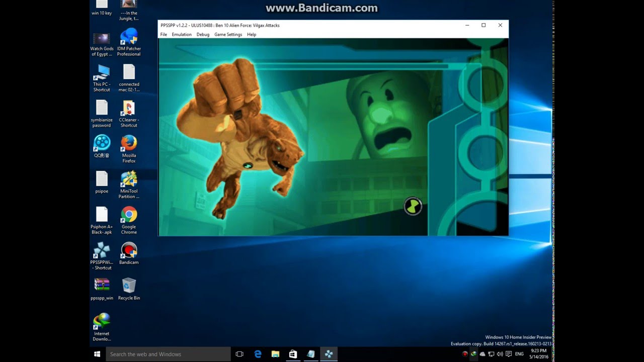Select the Omnitrix symbol button in game
Image resolution: width=644 pixels, height=362 pixels.
(413, 206)
